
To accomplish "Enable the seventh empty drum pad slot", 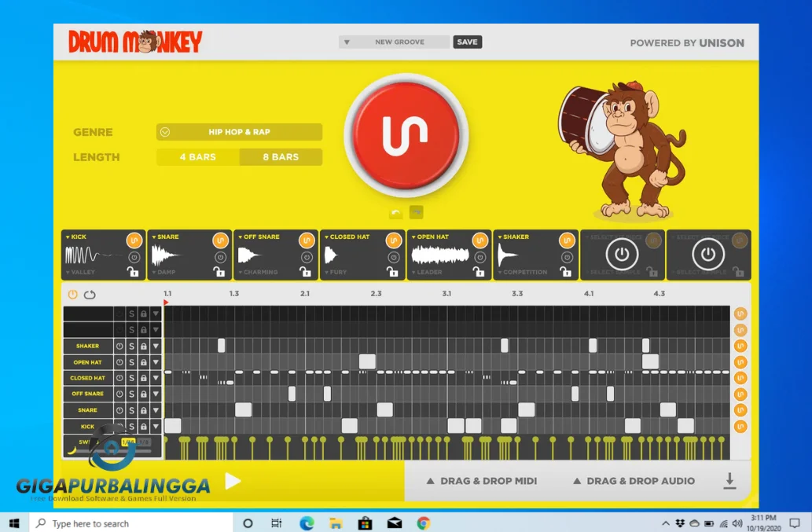I will pos(622,254).
